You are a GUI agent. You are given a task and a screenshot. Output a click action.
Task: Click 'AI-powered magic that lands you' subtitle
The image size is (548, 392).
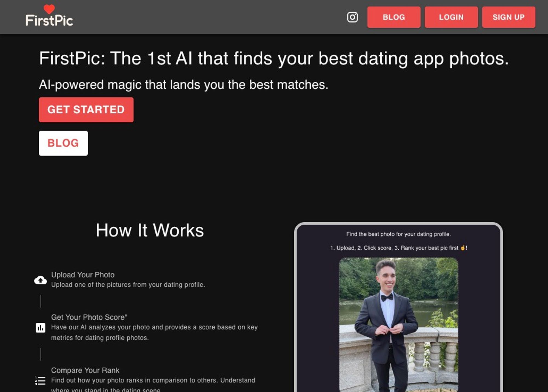pos(184,84)
